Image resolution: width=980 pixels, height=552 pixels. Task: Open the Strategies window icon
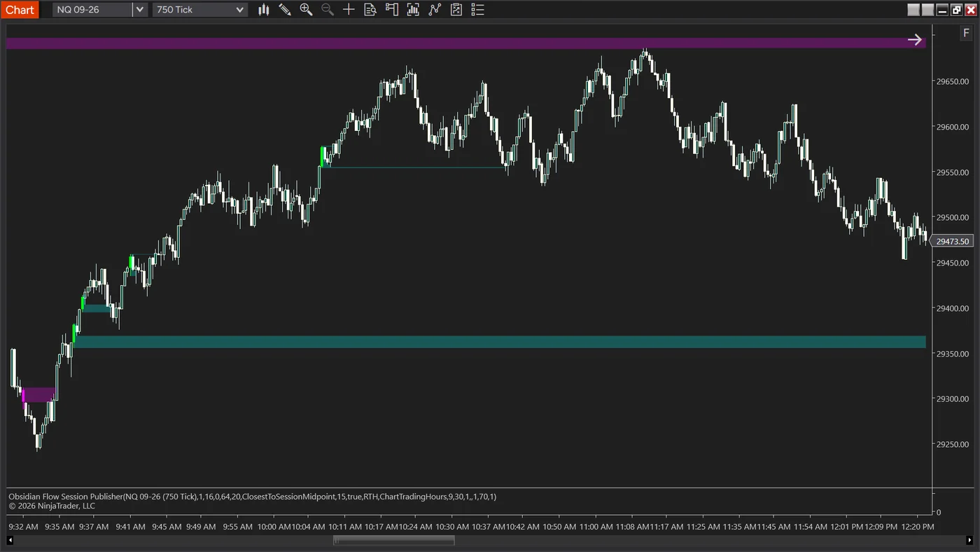[435, 10]
